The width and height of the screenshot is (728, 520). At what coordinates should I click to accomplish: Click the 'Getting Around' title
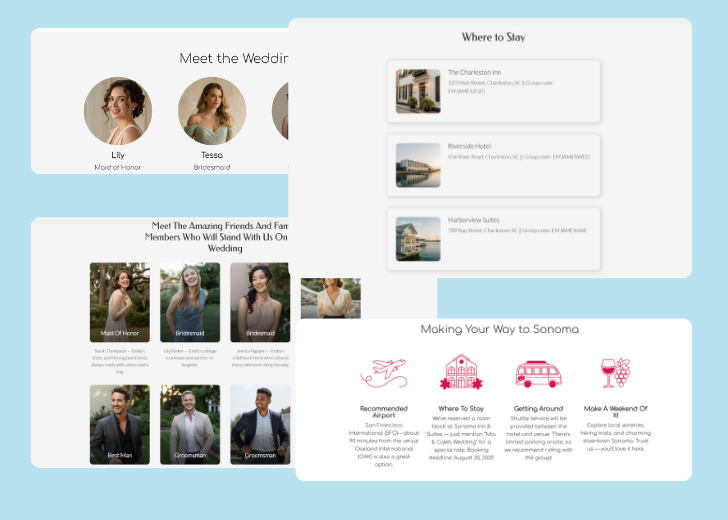pos(539,409)
